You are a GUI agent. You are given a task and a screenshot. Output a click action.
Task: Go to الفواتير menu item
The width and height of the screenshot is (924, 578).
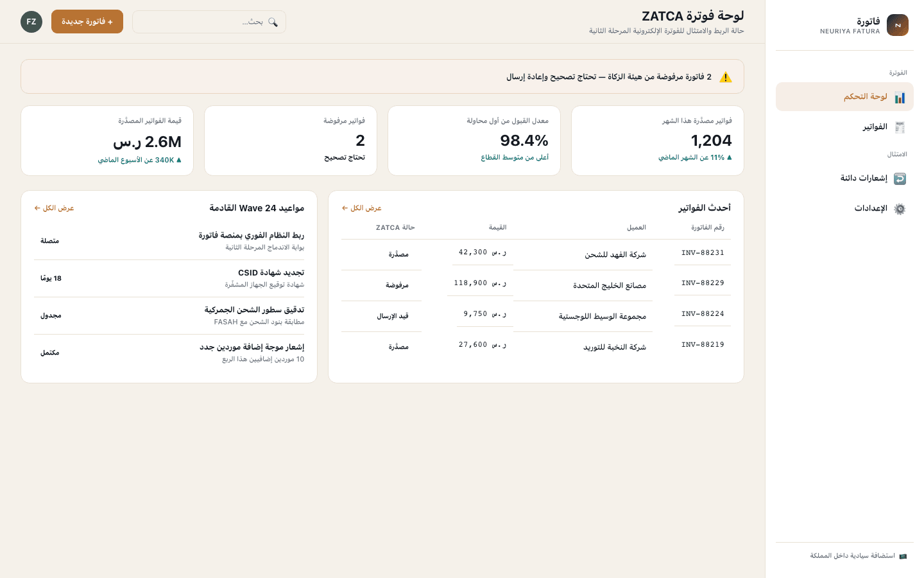844,127
